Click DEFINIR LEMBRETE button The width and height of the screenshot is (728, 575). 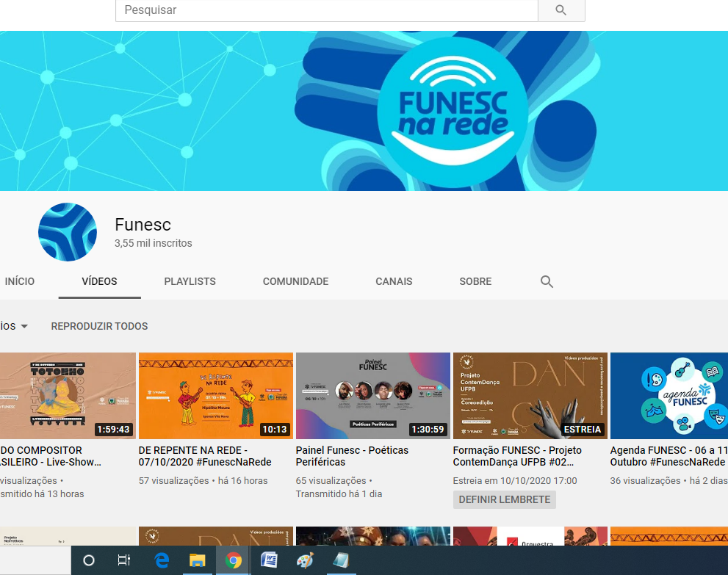tap(504, 499)
